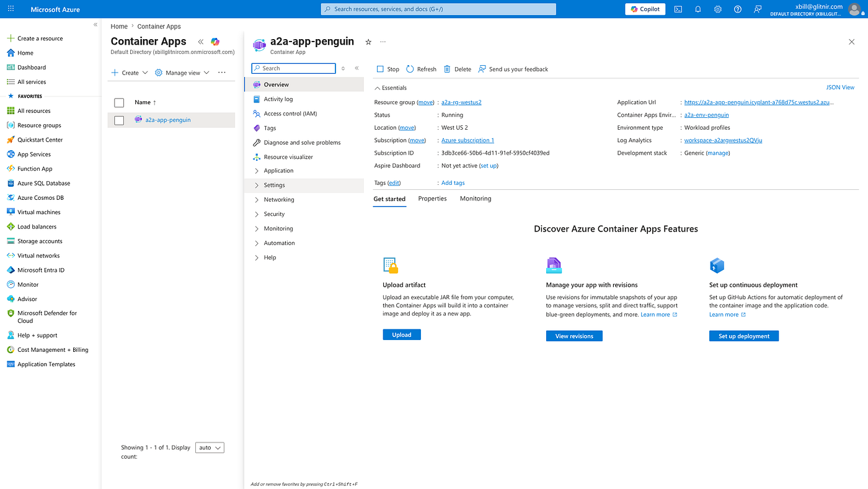Open the Display count dropdown

pos(210,447)
